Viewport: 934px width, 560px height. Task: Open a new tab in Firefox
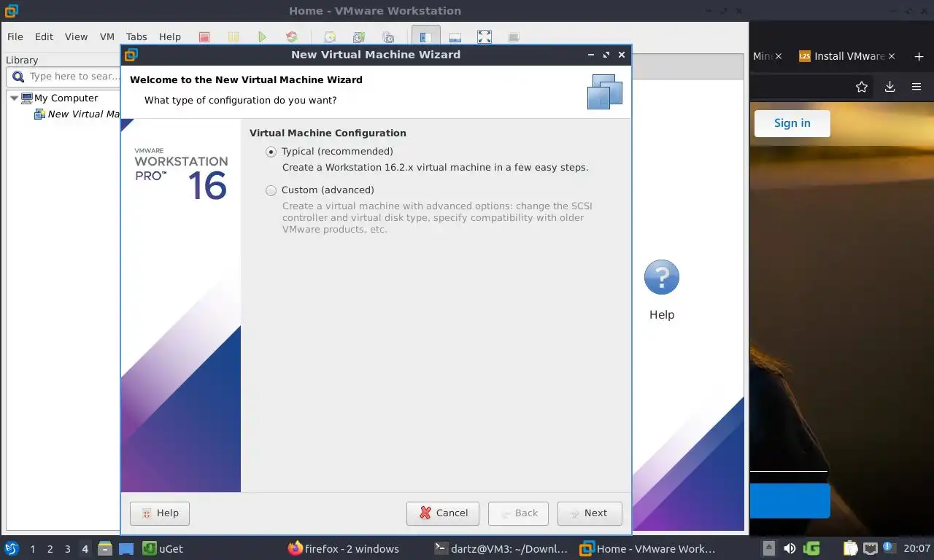click(919, 56)
